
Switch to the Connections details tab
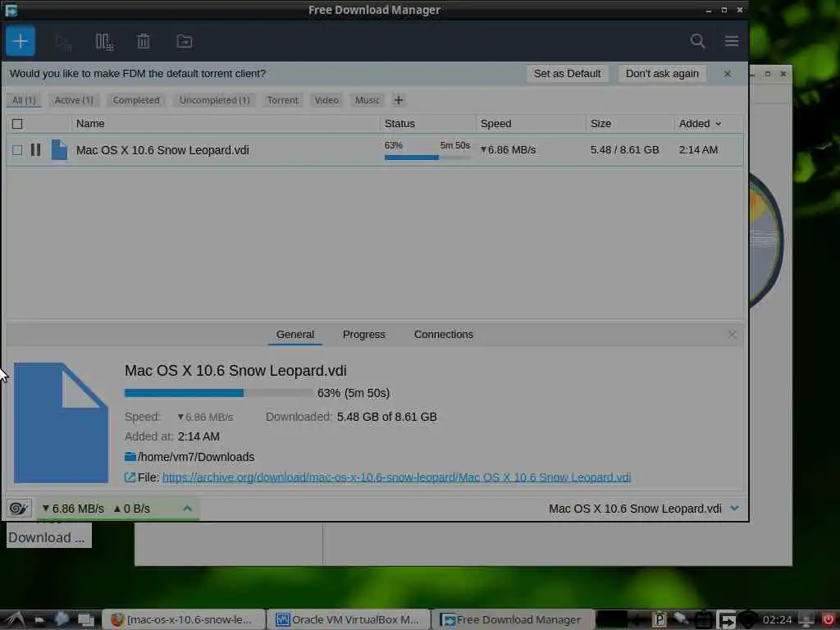point(444,335)
